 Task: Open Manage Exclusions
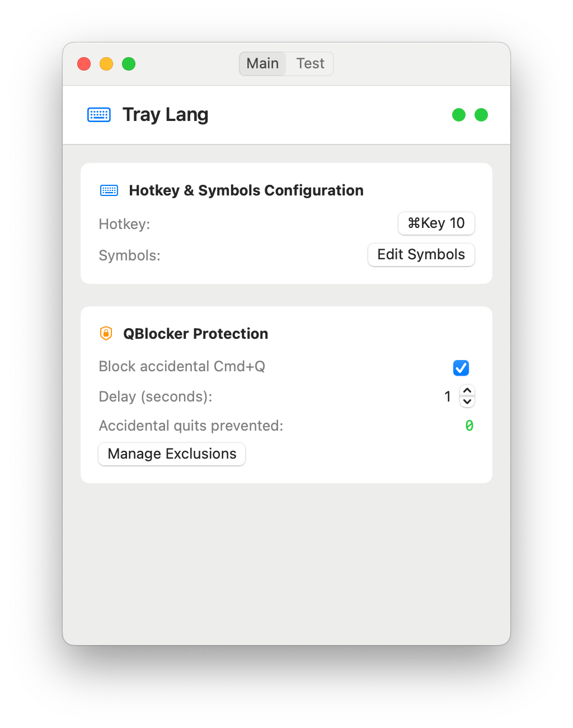[172, 454]
